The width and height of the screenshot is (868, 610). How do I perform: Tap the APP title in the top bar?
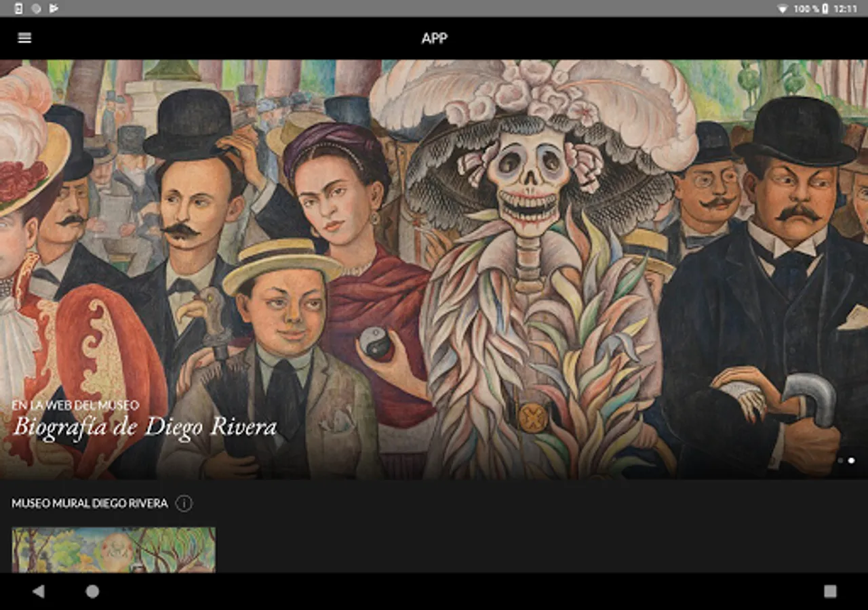point(434,38)
